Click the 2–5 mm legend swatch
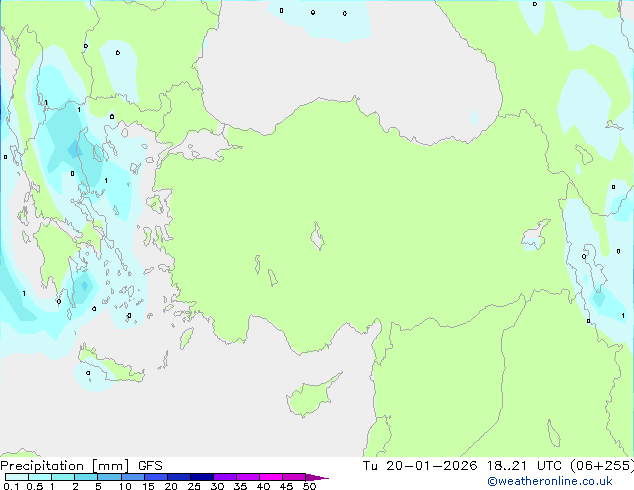 (x=86, y=477)
